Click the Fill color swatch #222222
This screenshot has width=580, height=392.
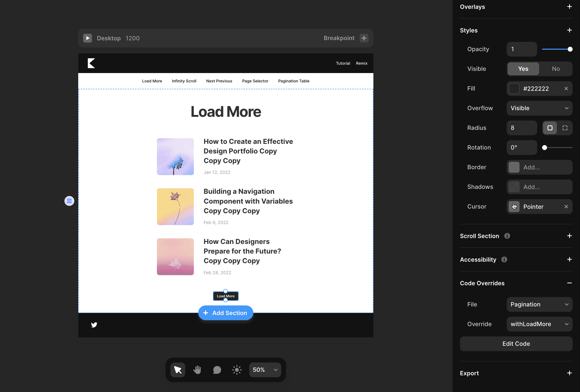coord(514,88)
